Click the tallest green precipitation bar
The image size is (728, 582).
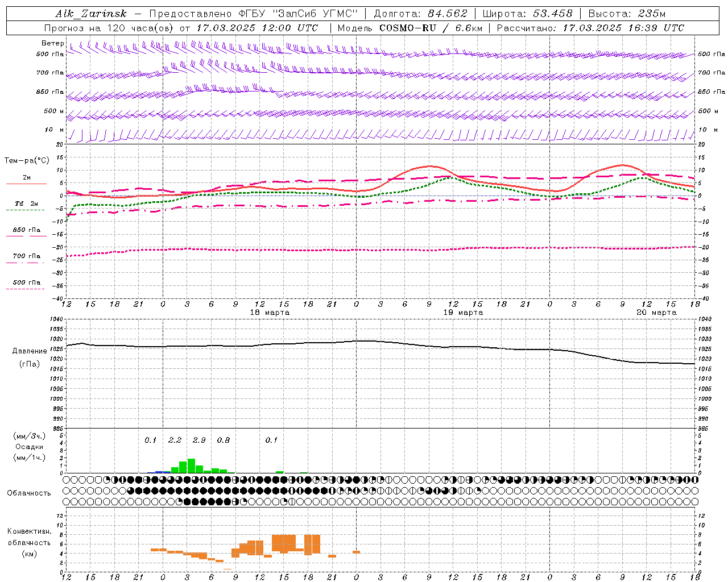coord(191,465)
